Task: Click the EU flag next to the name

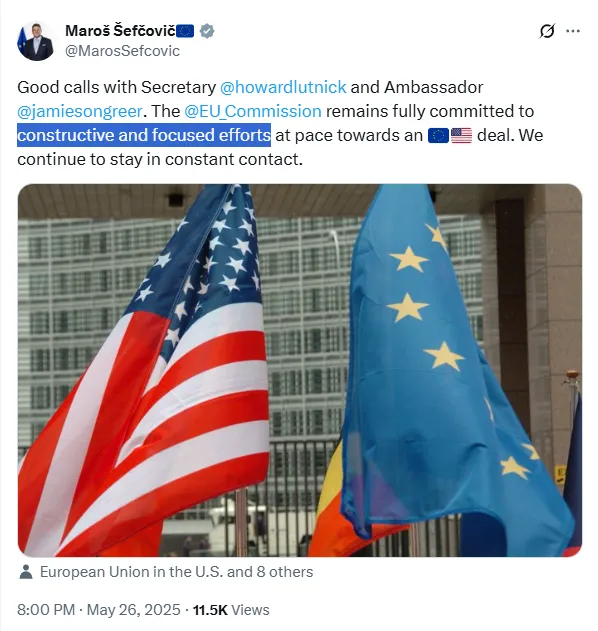Action: coord(185,31)
